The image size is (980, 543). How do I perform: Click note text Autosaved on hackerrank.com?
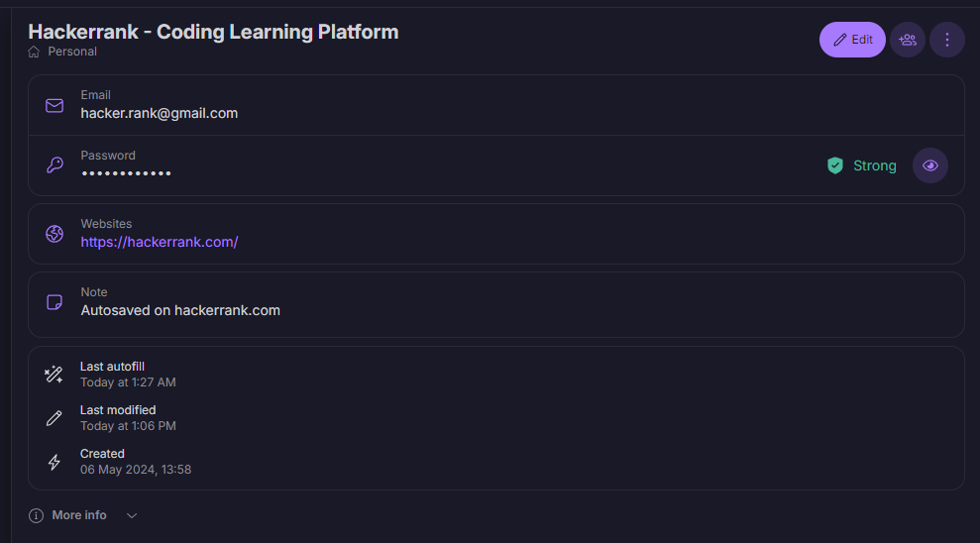[180, 310]
